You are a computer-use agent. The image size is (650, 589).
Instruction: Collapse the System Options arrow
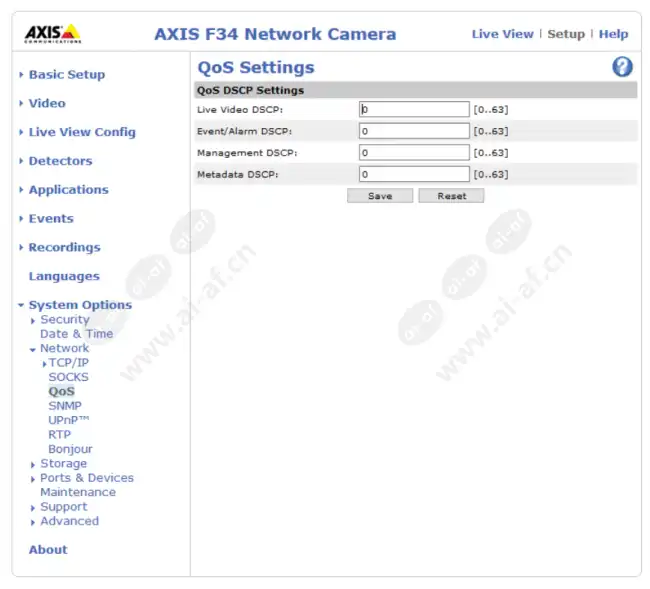click(21, 305)
